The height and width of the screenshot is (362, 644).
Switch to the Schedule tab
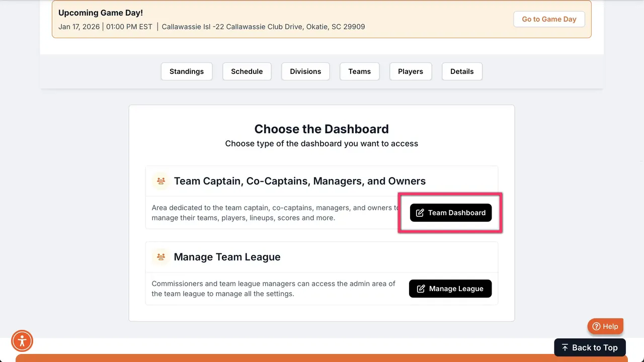pyautogui.click(x=247, y=71)
